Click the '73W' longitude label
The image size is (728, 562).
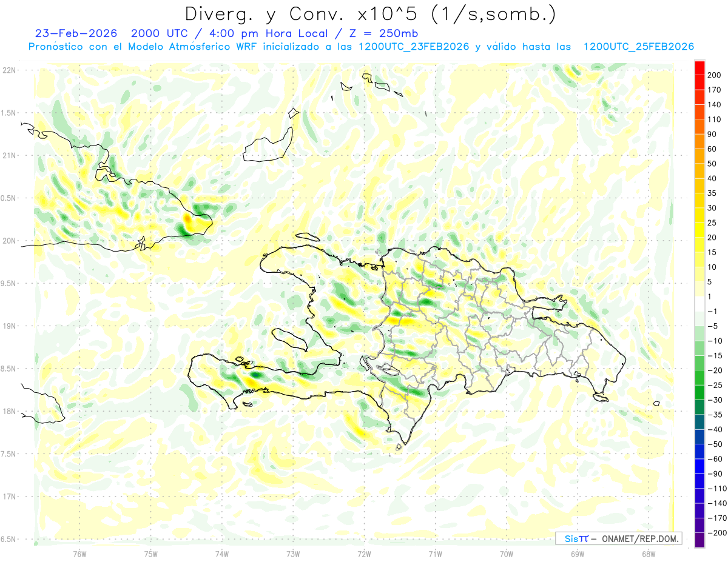coord(293,554)
